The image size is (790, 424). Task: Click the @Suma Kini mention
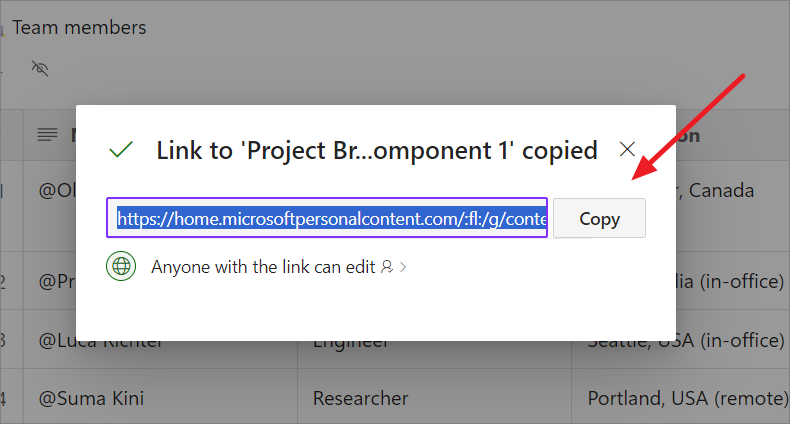[x=91, y=398]
